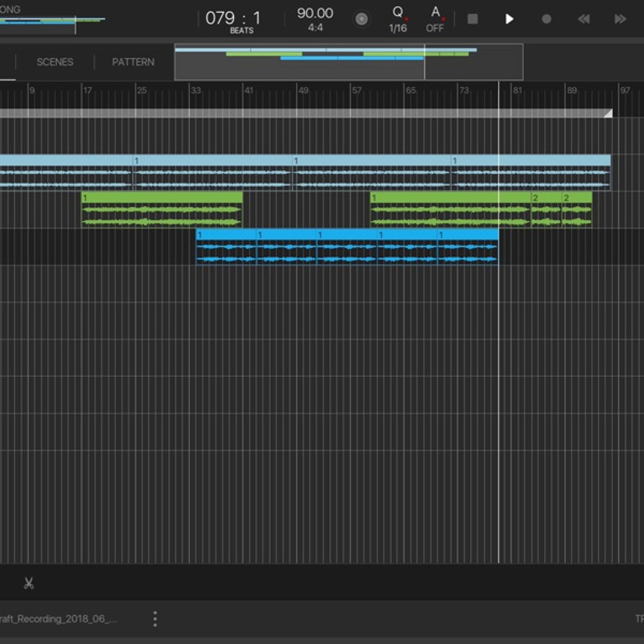This screenshot has width=644, height=644.
Task: Select the scissors cut tool
Action: pyautogui.click(x=29, y=583)
